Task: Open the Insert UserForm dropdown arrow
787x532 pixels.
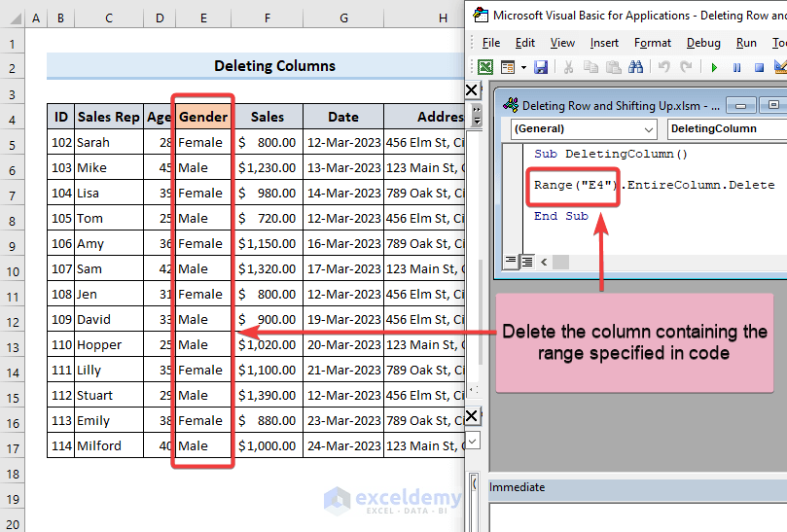Action: pyautogui.click(x=523, y=67)
